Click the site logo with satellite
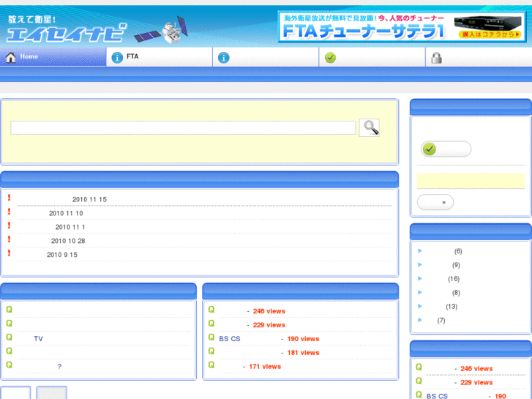This screenshot has width=532, height=399. (x=97, y=30)
